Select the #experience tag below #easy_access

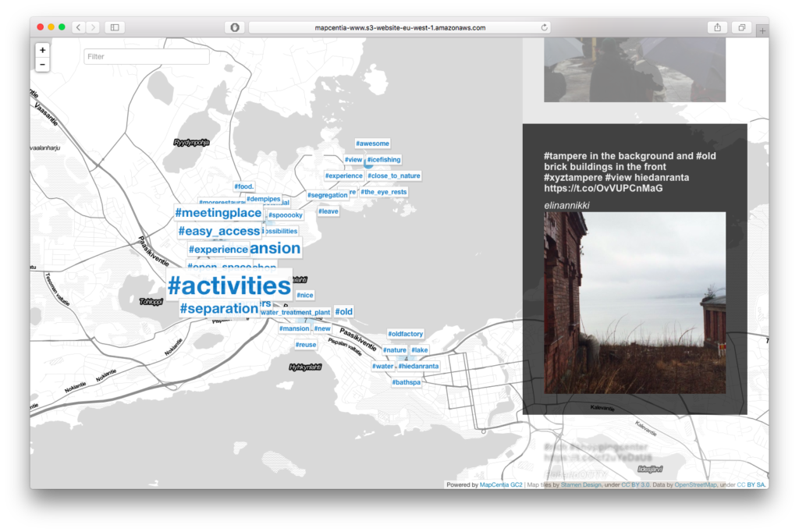click(x=218, y=249)
